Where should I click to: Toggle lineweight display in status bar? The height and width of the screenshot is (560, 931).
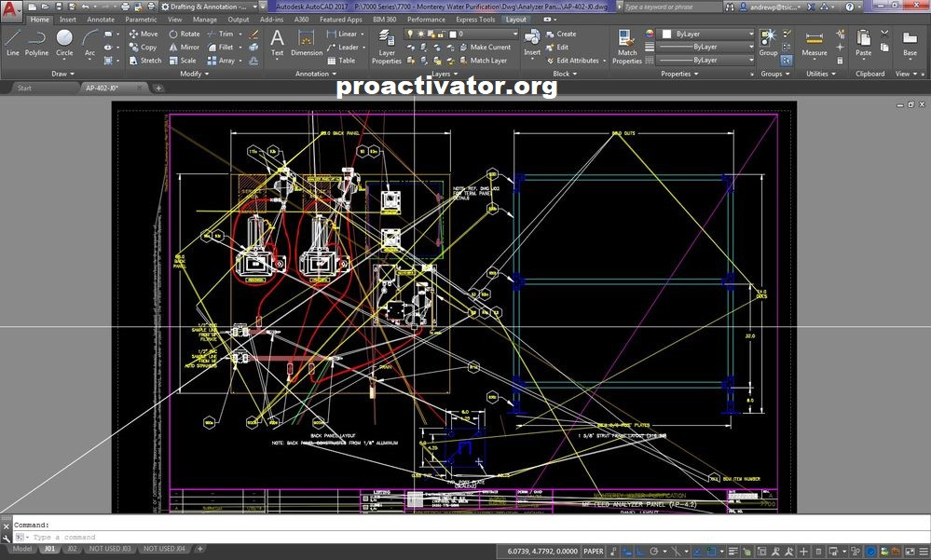pos(732,551)
